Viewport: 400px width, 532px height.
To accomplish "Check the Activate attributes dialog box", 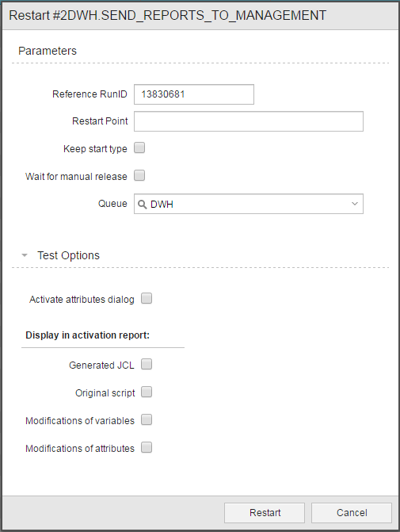I will pos(147,298).
